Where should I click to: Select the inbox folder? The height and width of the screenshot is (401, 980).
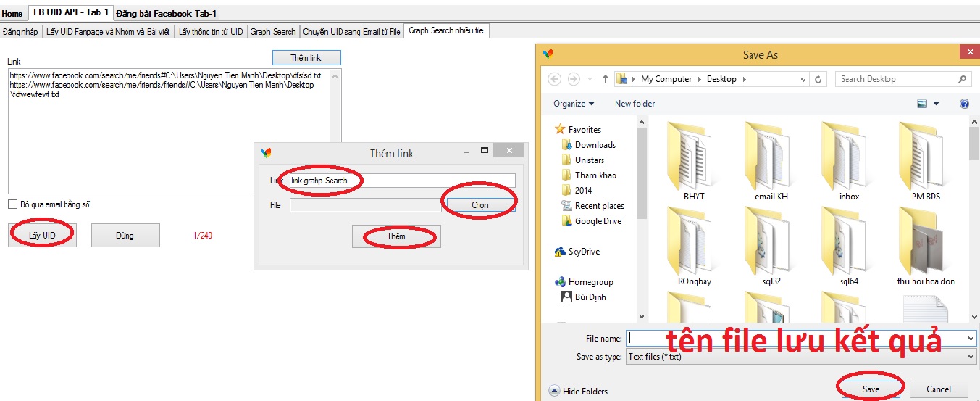(x=848, y=161)
